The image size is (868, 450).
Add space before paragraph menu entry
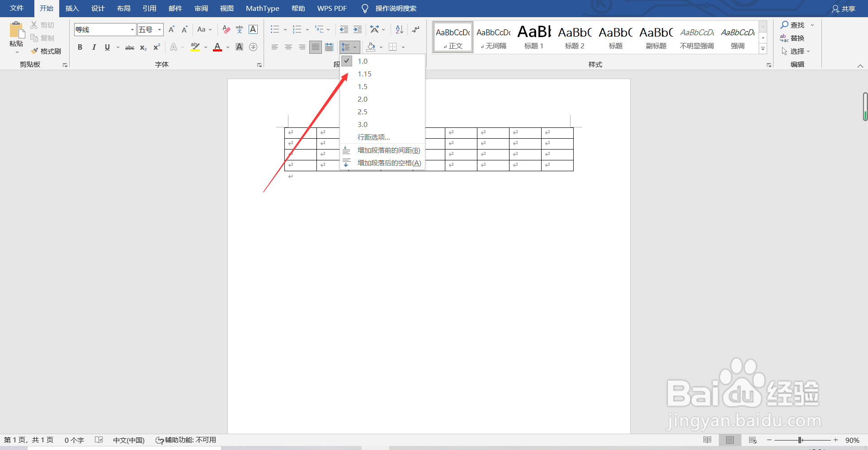point(382,150)
